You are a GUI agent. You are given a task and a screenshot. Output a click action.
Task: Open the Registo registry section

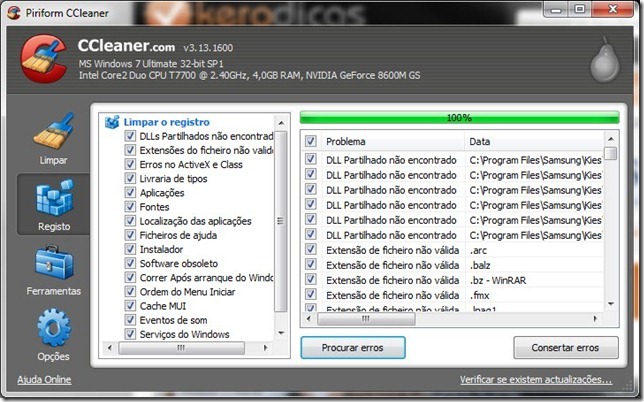(x=54, y=204)
